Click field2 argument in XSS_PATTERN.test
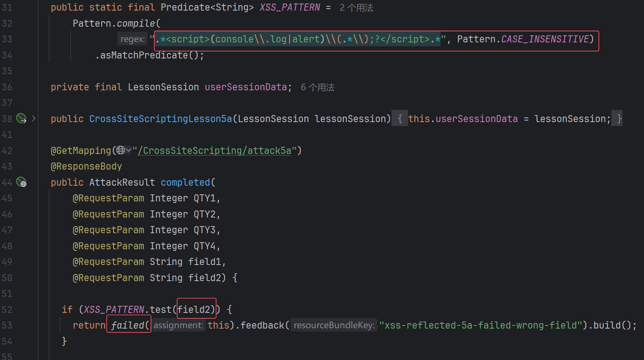 click(x=194, y=309)
